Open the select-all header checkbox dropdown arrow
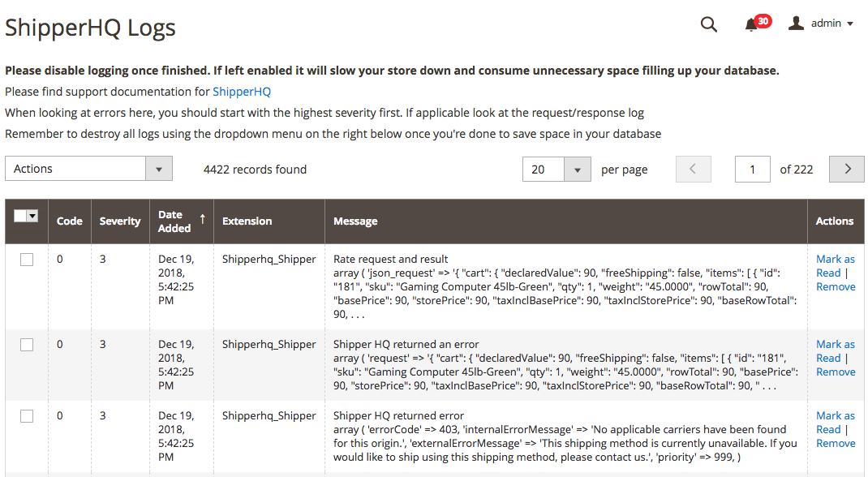The height and width of the screenshot is (477, 868). pos(32,216)
